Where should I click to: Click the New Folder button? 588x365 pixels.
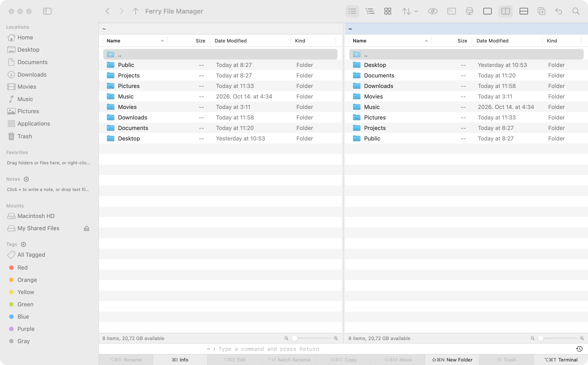point(452,360)
